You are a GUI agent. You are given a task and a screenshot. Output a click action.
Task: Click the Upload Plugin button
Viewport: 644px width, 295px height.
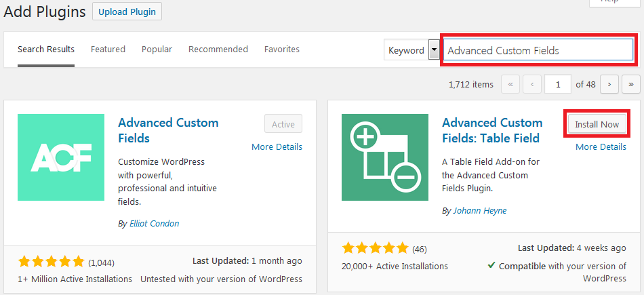[127, 12]
